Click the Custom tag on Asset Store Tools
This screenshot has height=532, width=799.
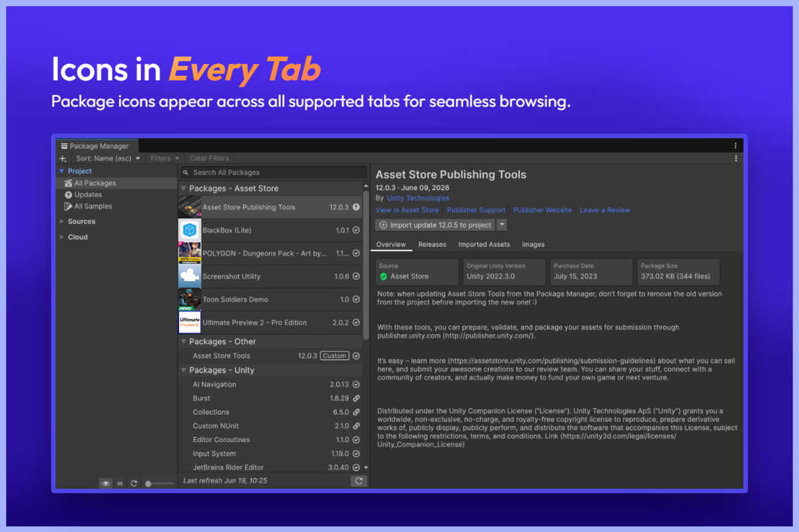[x=334, y=356]
